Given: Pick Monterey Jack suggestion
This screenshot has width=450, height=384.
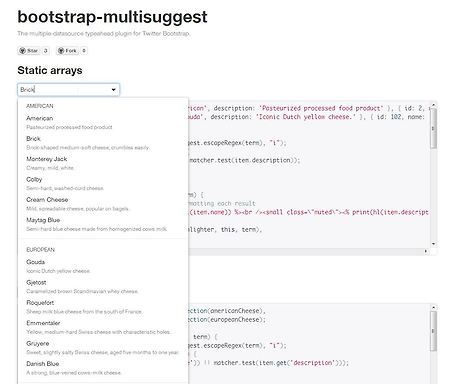Looking at the screenshot, I should tap(103, 163).
